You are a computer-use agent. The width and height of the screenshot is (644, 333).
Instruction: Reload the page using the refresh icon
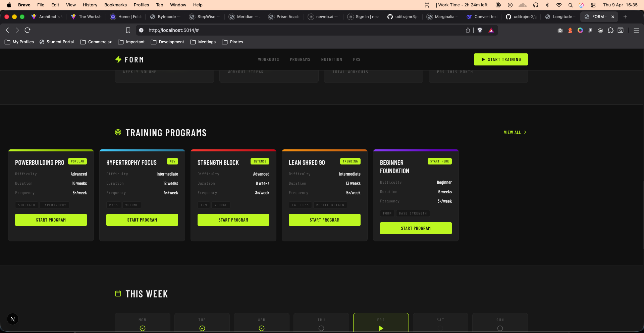pyautogui.click(x=28, y=30)
